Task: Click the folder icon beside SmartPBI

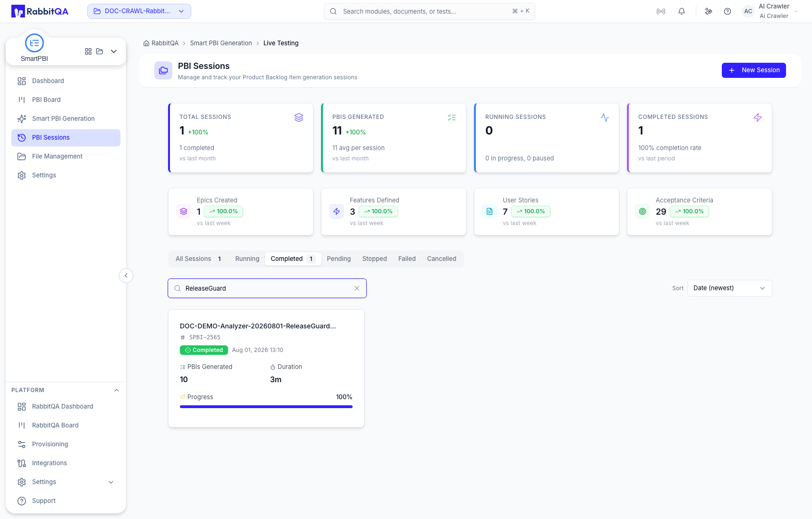Action: pos(100,51)
